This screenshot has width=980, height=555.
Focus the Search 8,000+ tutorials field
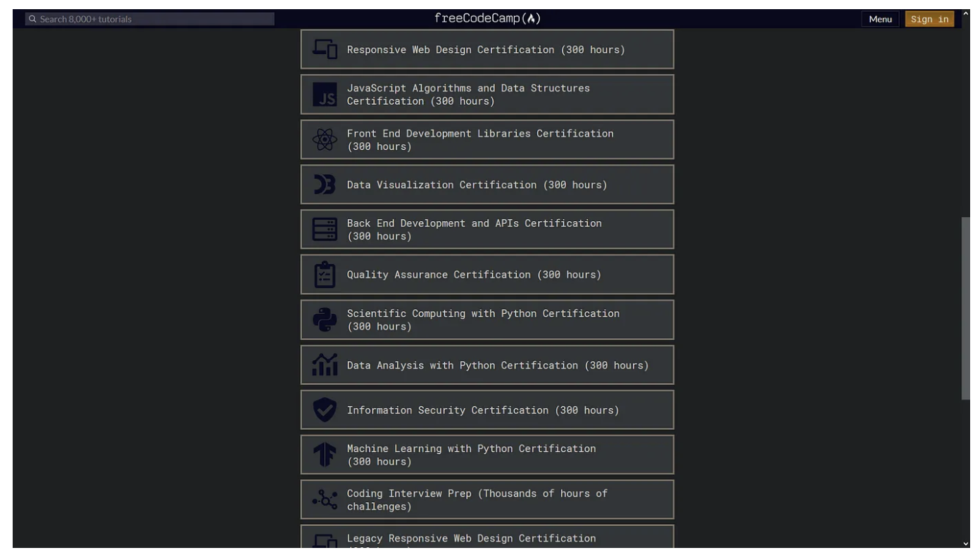point(150,19)
